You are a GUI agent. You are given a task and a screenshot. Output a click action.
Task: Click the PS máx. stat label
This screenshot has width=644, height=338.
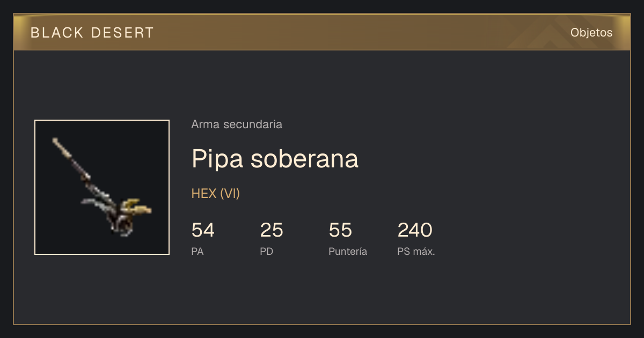click(416, 251)
